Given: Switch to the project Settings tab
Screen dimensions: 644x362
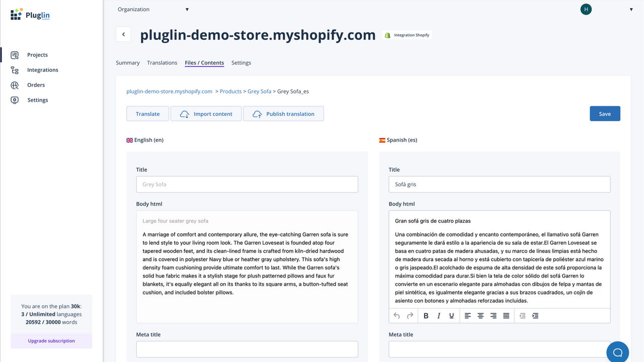Looking at the screenshot, I should coord(241,63).
